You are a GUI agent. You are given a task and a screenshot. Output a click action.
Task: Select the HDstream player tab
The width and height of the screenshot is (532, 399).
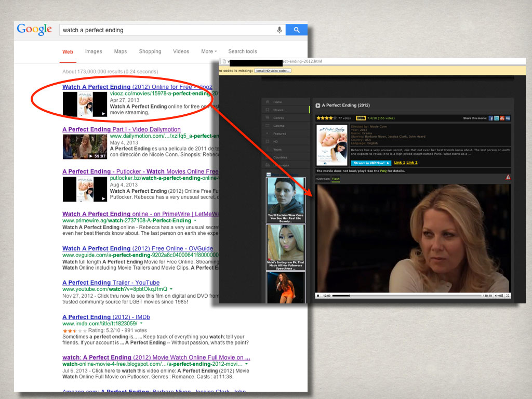[323, 179]
